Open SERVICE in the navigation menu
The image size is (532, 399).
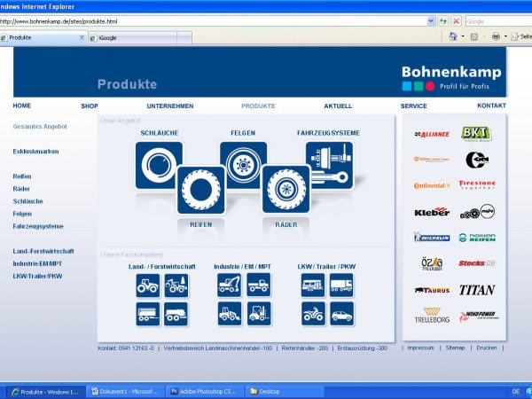413,106
